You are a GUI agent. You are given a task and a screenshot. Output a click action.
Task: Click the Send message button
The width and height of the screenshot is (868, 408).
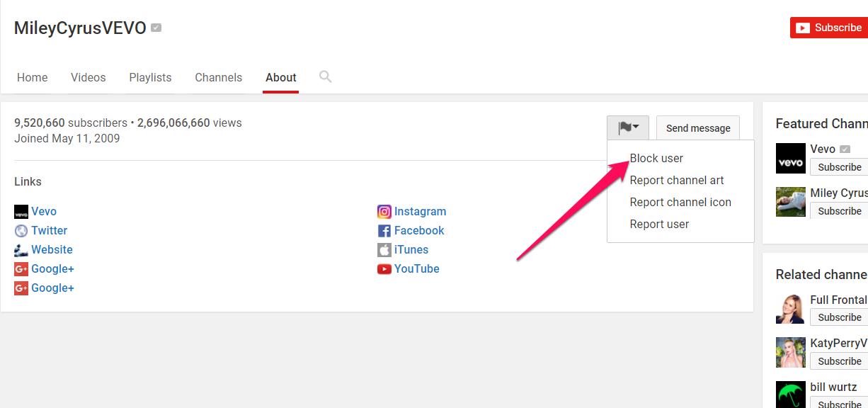(698, 128)
